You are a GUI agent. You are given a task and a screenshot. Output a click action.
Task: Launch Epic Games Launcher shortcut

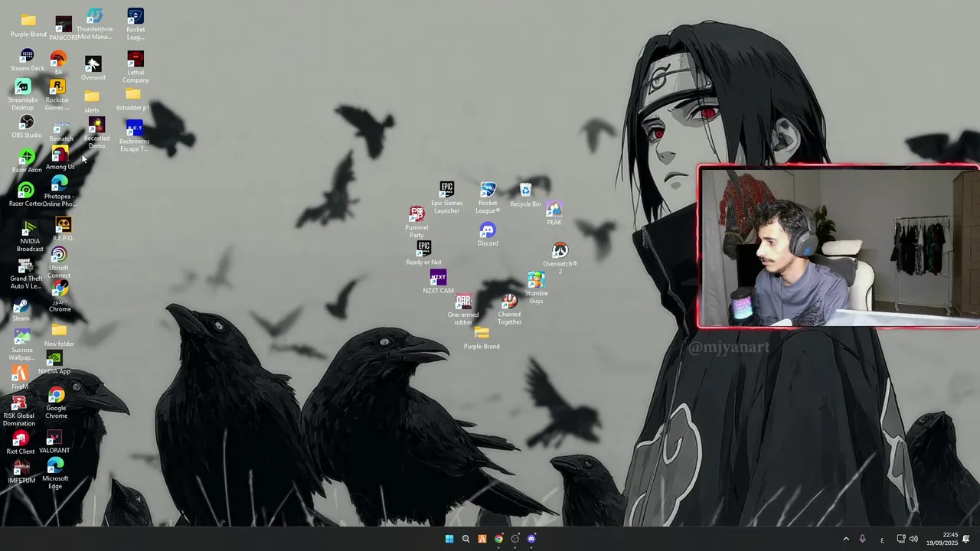tap(447, 197)
